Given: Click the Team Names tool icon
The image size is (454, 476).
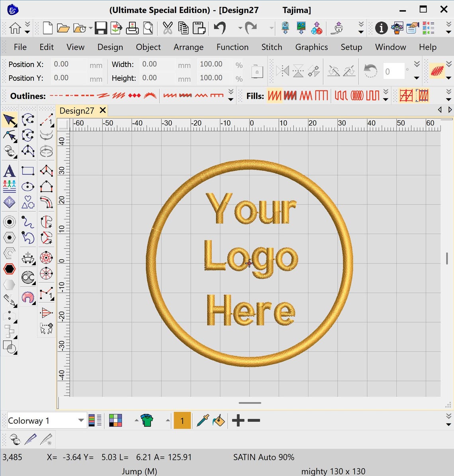Looking at the screenshot, I should tap(10, 186).
